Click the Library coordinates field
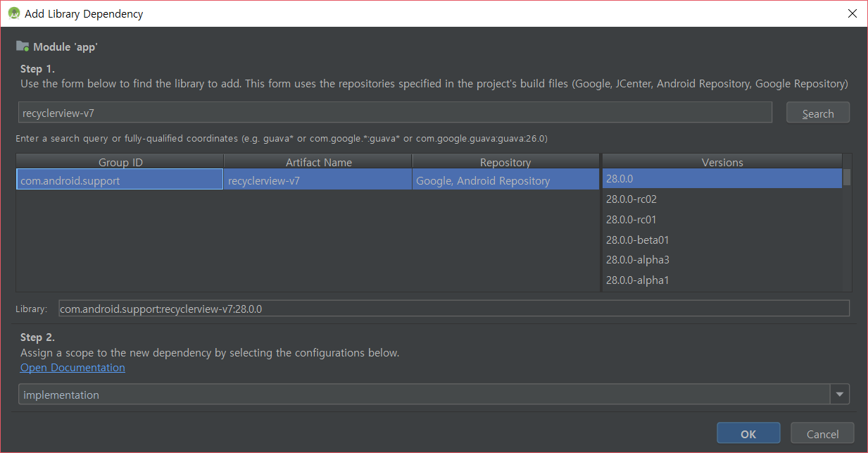868x453 pixels. 454,309
